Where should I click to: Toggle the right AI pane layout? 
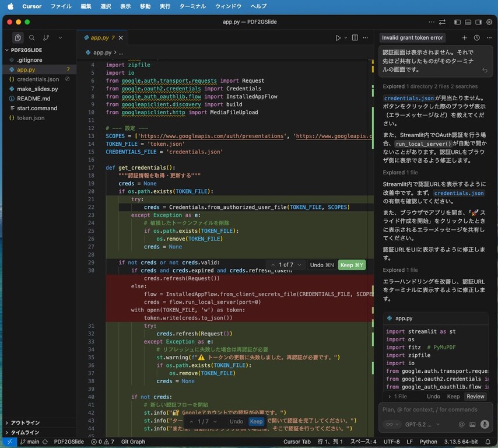[x=478, y=22]
